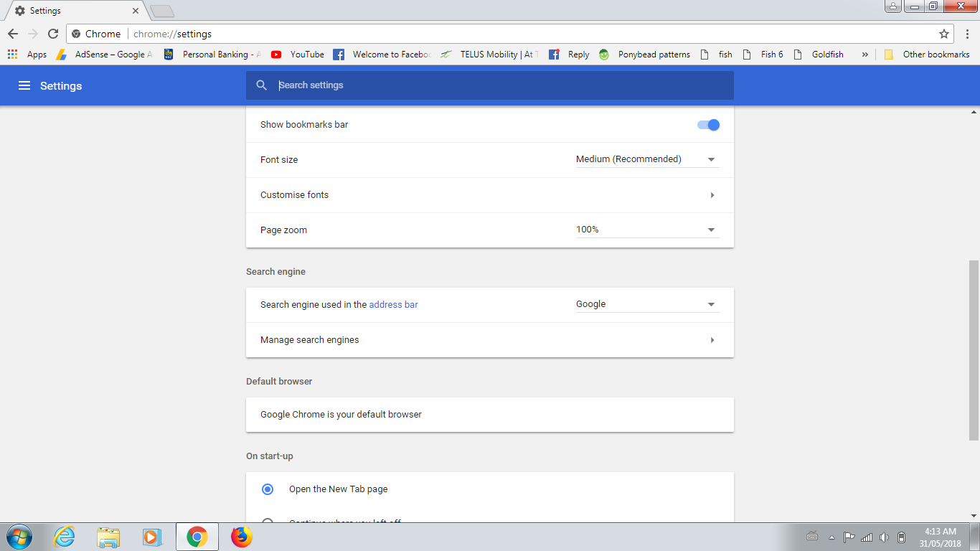Open the touch keyboard tray icon

[812, 536]
